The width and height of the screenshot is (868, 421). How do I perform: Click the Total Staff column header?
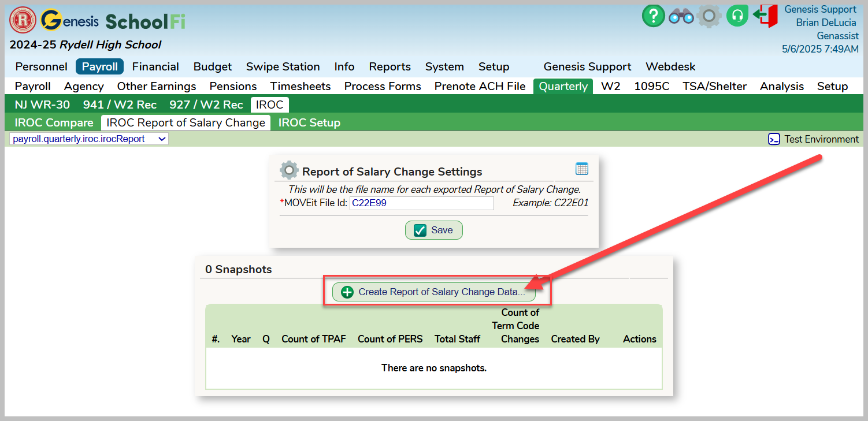(458, 339)
